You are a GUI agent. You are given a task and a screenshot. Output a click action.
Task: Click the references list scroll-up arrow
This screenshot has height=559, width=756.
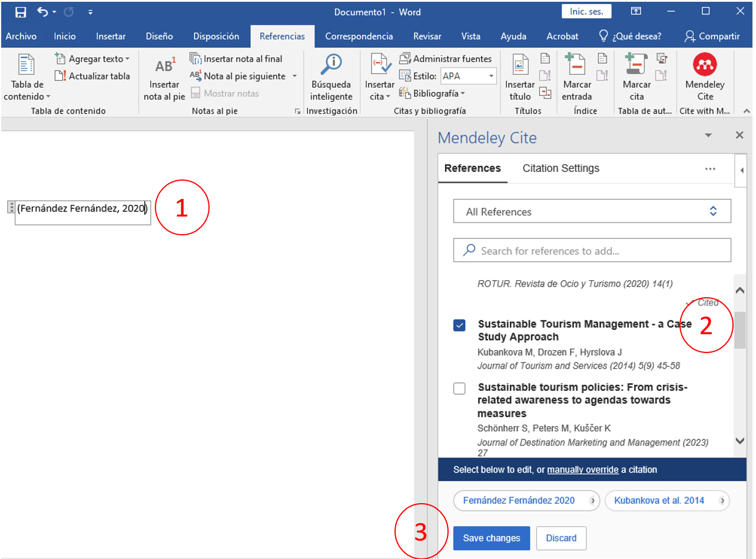(740, 291)
